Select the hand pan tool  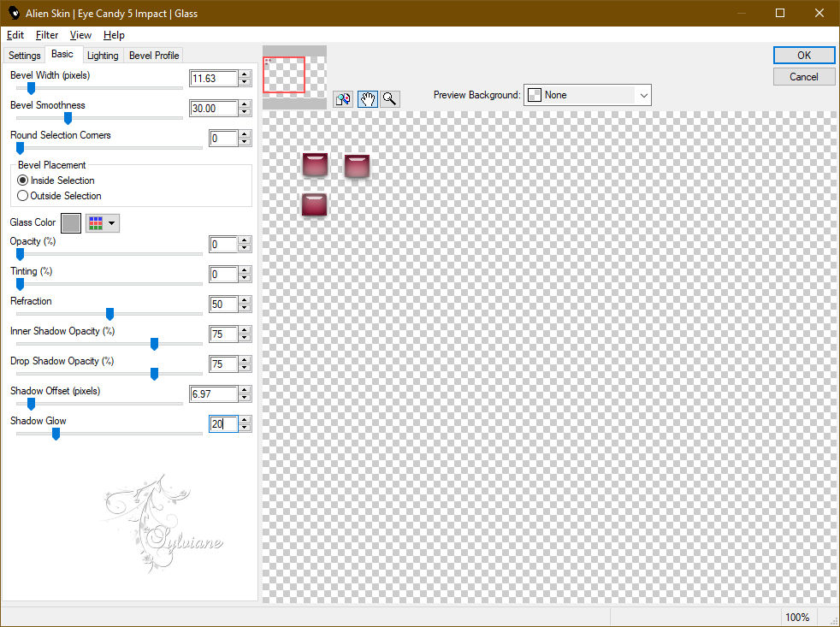(368, 98)
